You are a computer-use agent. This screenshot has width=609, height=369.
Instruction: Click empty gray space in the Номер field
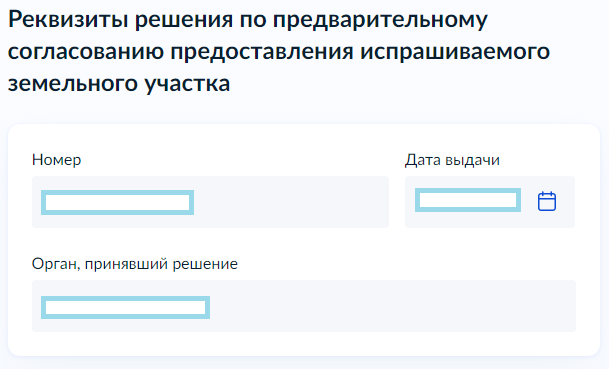291,202
